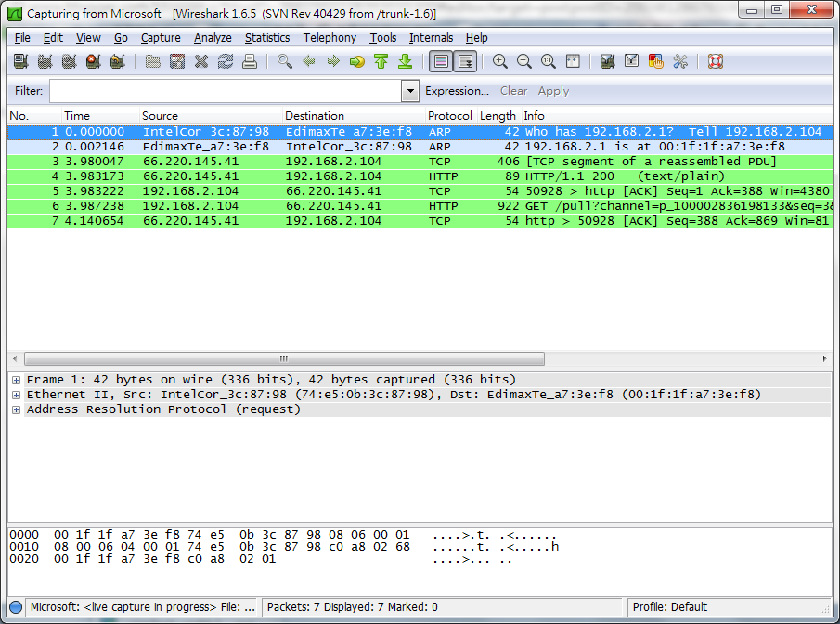Screen dimensions: 840x624
Task: Sort by the Destination column header
Action: click(x=354, y=116)
